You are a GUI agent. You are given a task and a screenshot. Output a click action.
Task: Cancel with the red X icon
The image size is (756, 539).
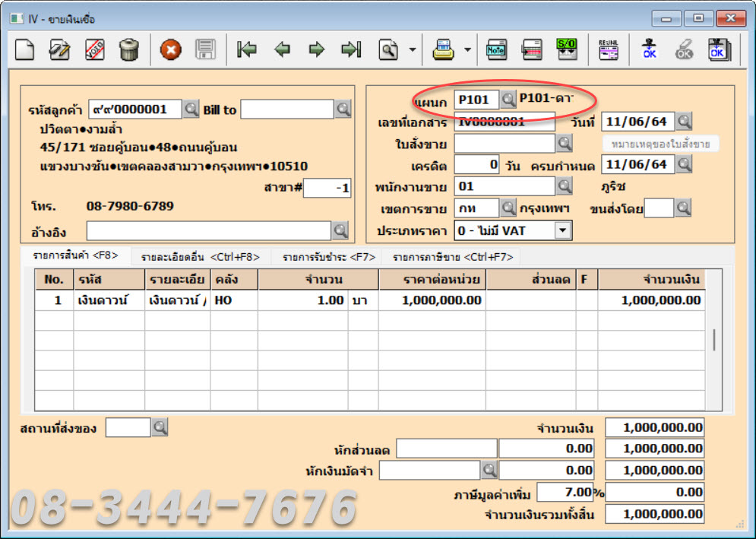[171, 49]
